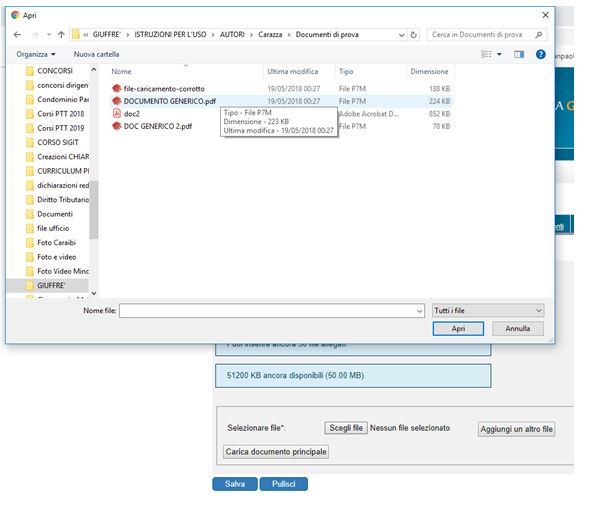Refresh the current folder view

tap(414, 34)
